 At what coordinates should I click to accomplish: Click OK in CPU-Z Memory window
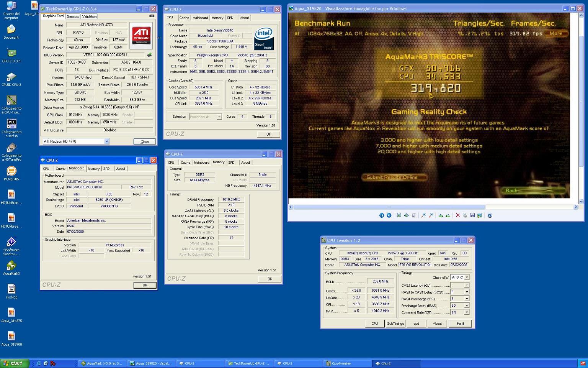[x=270, y=279]
